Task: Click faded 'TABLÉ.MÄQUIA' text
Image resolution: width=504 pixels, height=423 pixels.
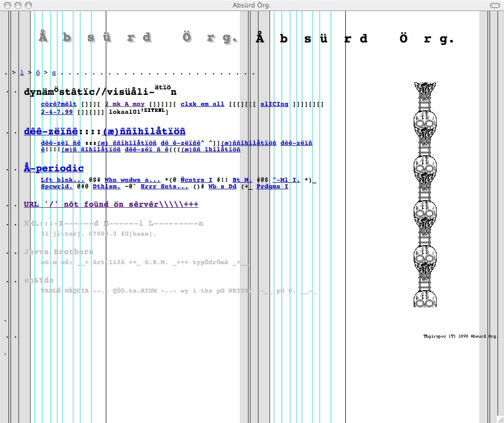Action: click(x=64, y=291)
